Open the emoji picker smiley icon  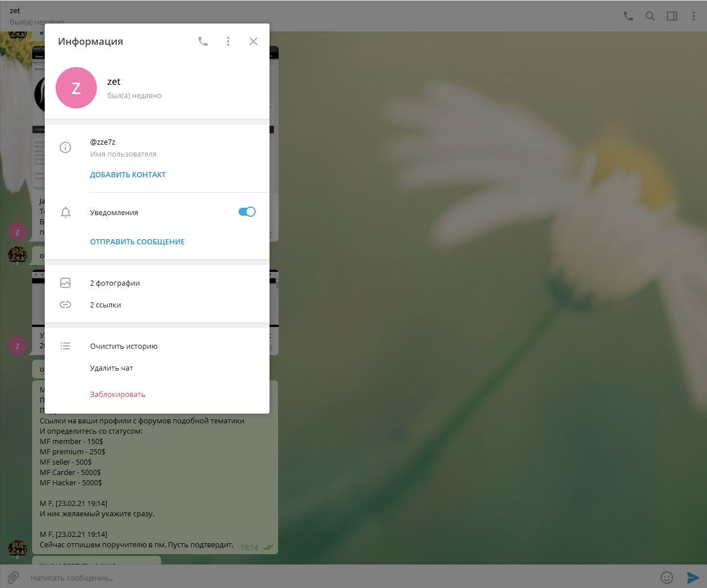click(x=667, y=578)
